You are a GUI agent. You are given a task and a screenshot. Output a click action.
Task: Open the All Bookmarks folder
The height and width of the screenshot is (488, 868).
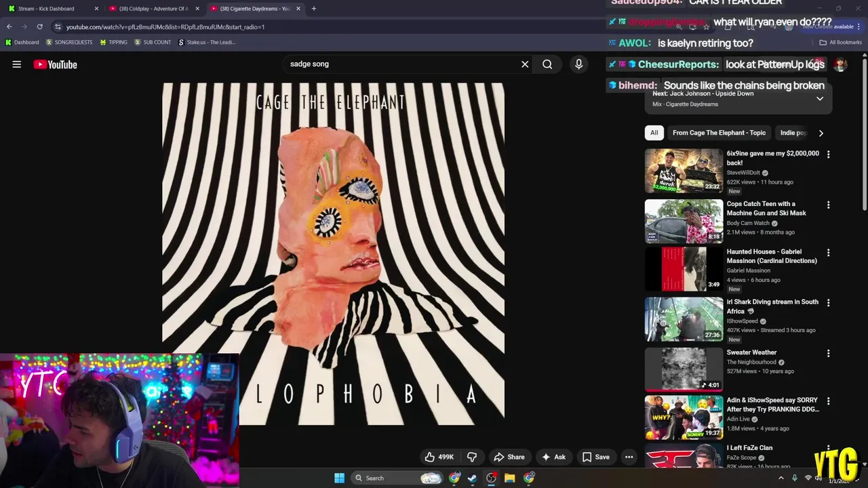[x=841, y=42]
